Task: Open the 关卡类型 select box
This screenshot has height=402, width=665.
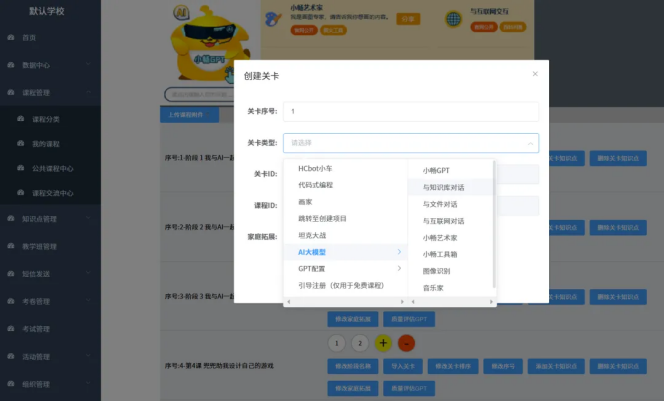Action: click(411, 143)
